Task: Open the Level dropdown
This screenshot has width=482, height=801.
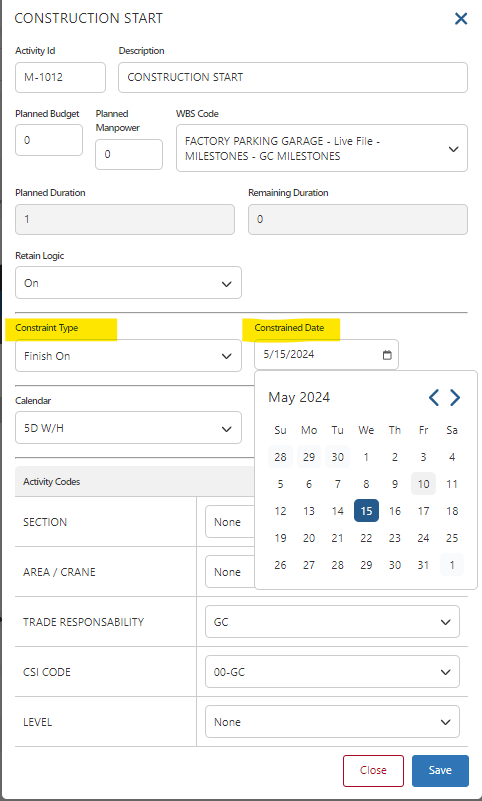Action: [x=332, y=722]
